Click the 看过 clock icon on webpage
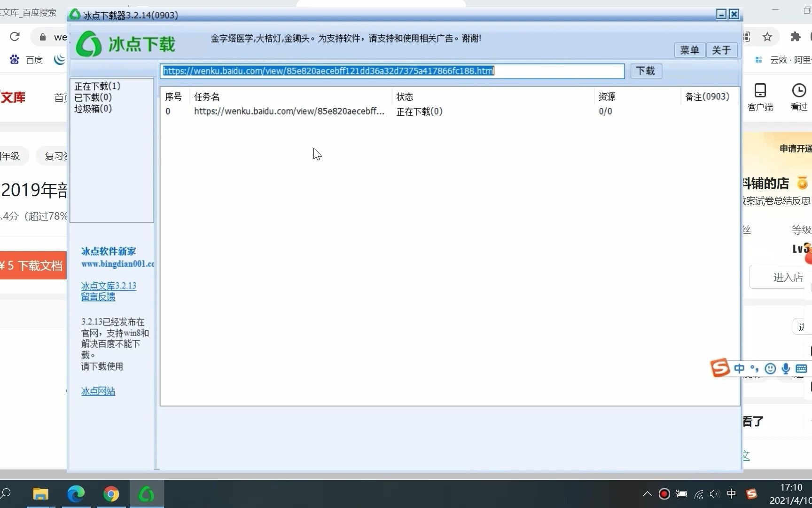This screenshot has height=508, width=812. (x=799, y=97)
